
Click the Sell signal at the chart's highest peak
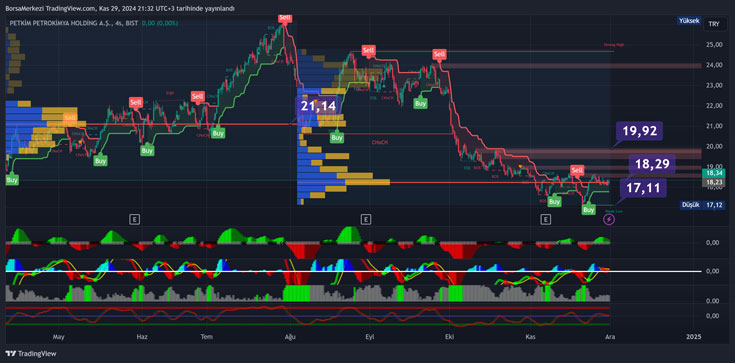(x=285, y=18)
